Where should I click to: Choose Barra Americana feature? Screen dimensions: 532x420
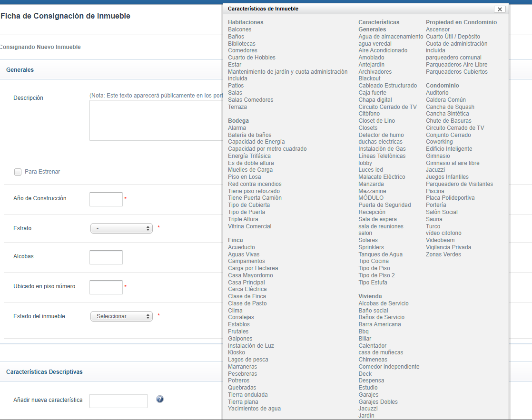(x=380, y=324)
